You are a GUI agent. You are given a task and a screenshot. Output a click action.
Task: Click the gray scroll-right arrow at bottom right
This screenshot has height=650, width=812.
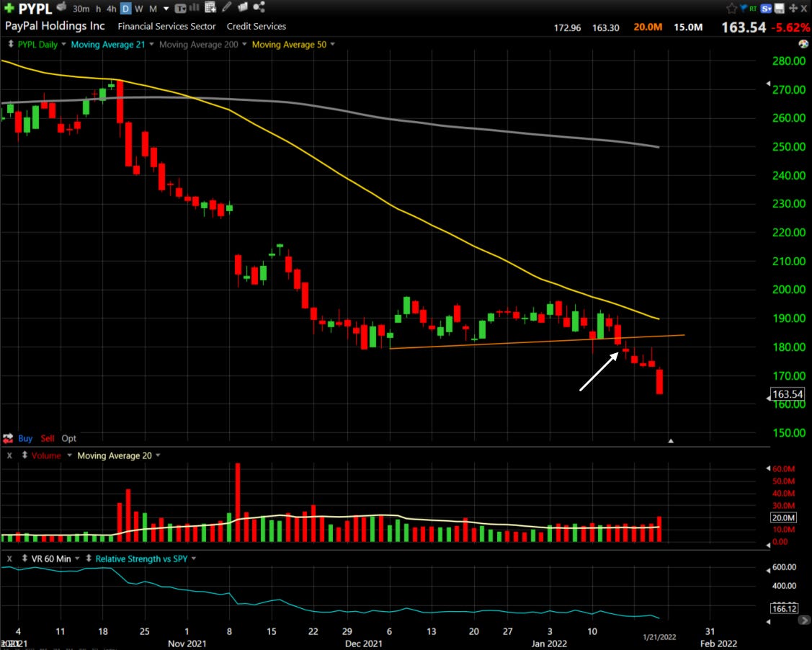[804, 620]
